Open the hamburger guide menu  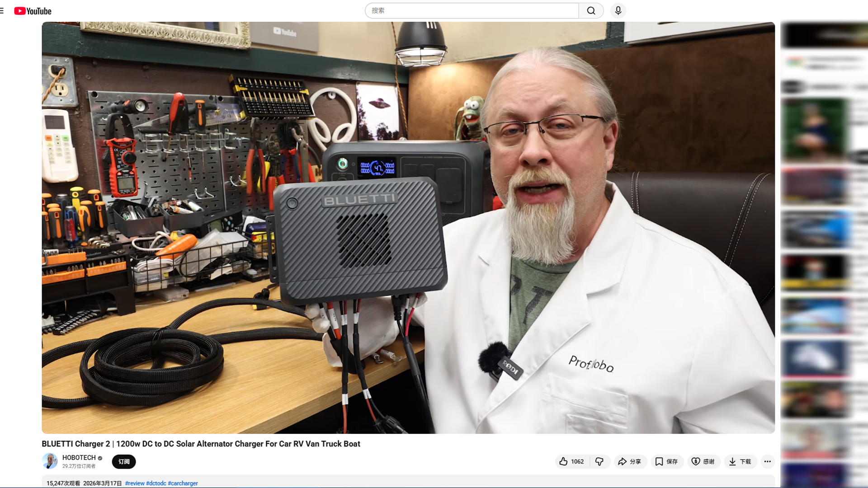(x=2, y=11)
